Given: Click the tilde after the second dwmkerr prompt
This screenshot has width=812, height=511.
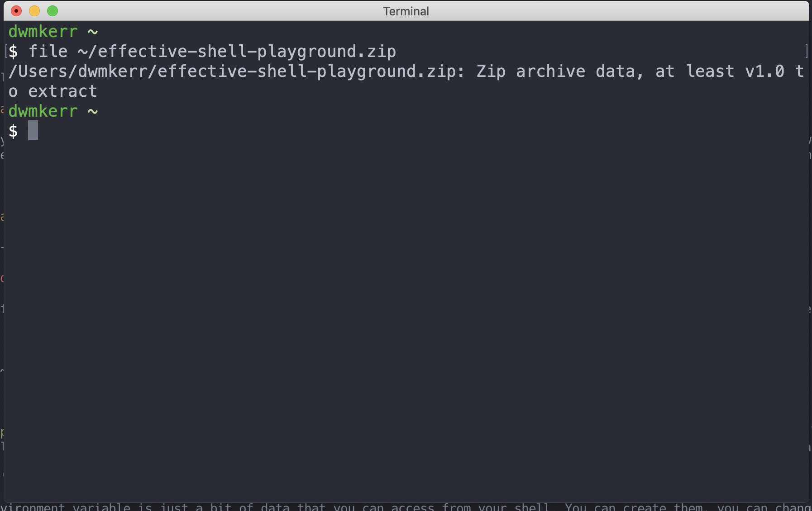Looking at the screenshot, I should pyautogui.click(x=93, y=111).
